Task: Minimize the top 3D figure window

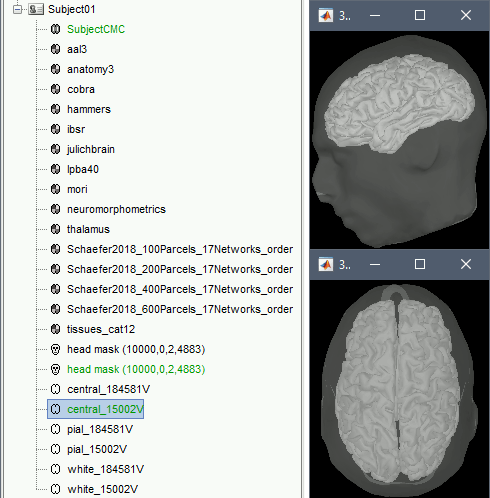Action: click(375, 15)
